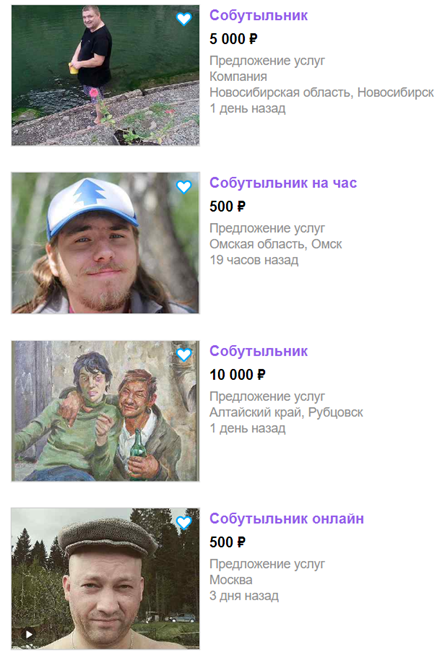Click location Алтайский край, Рубцовск

click(x=286, y=412)
